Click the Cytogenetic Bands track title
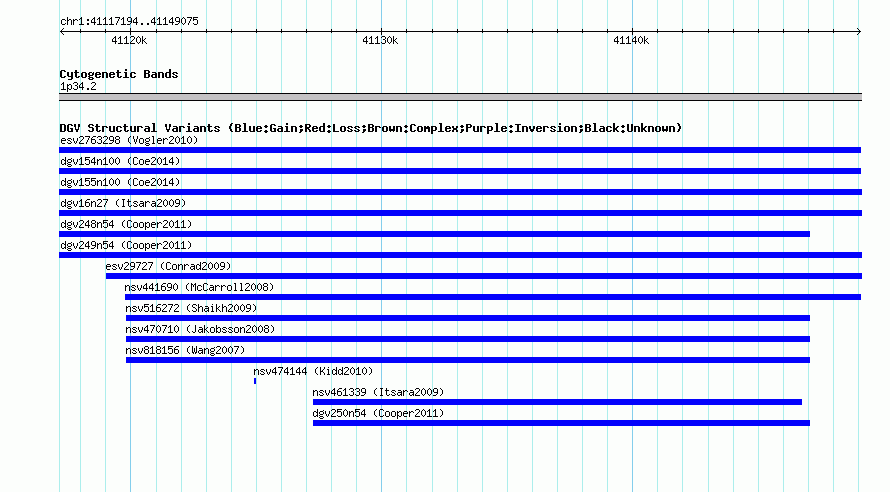 coord(119,74)
